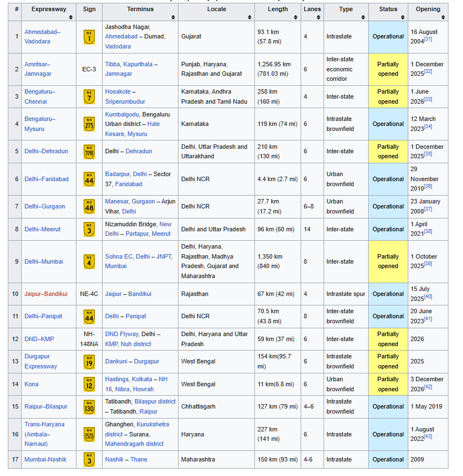This screenshot has width=463, height=476.
Task: Follow the Kumbalgodu terminus link
Action: pyautogui.click(x=122, y=114)
